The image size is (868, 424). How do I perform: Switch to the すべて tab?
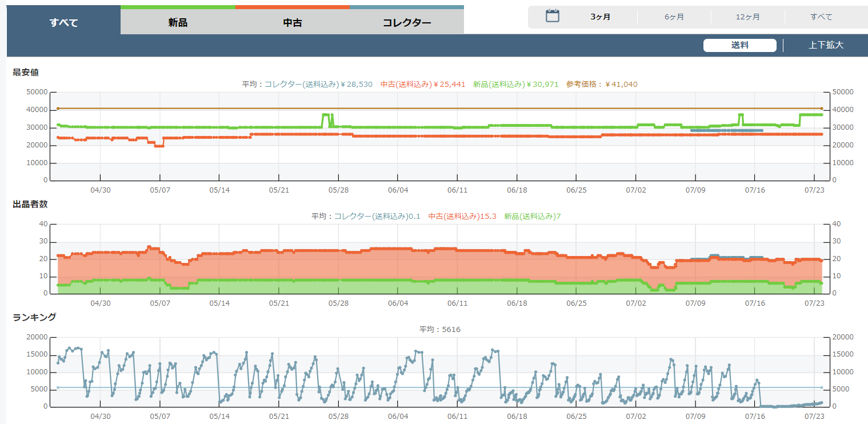pyautogui.click(x=63, y=23)
